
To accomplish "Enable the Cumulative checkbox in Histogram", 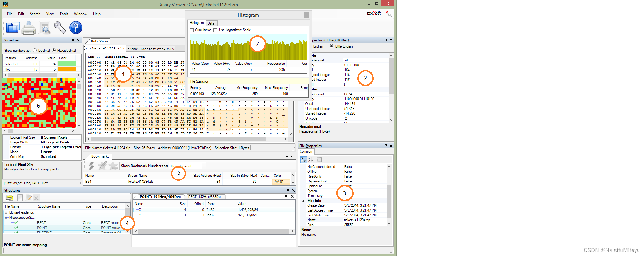I will (x=192, y=30).
